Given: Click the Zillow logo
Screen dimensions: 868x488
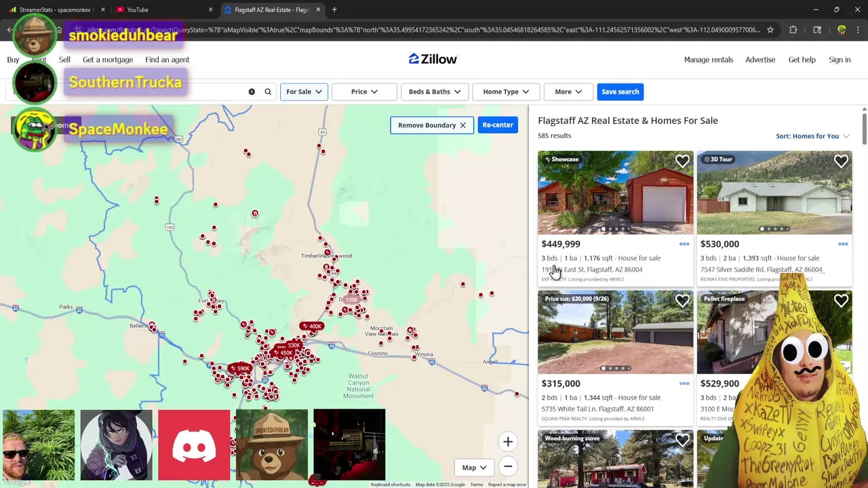Looking at the screenshot, I should coord(433,59).
